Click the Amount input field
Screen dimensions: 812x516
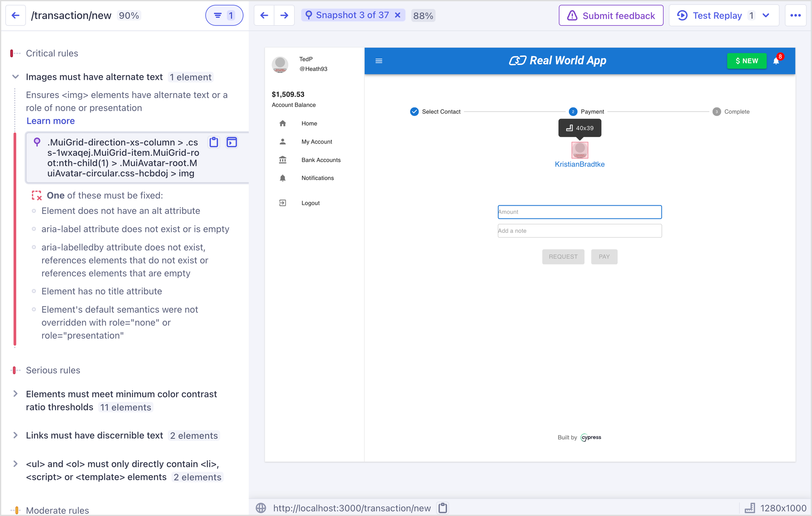579,212
